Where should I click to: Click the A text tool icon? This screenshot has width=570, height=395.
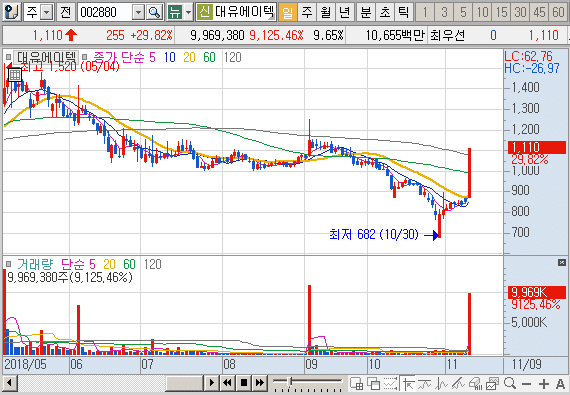pos(560,384)
